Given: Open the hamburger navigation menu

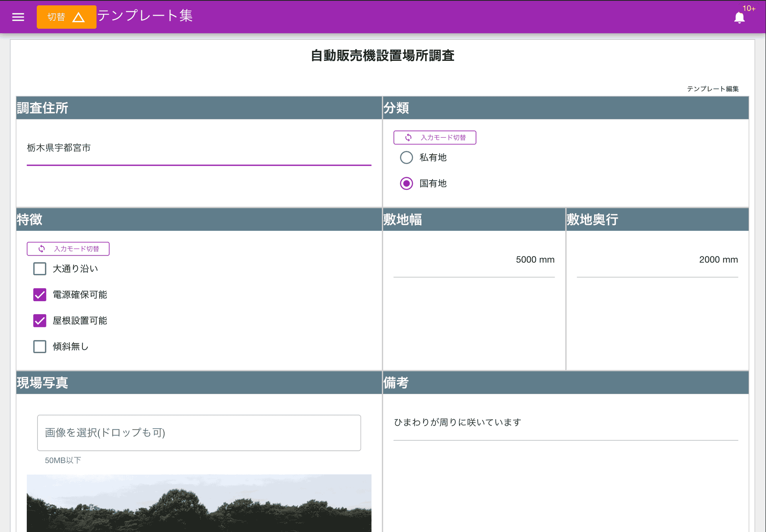Looking at the screenshot, I should (18, 17).
